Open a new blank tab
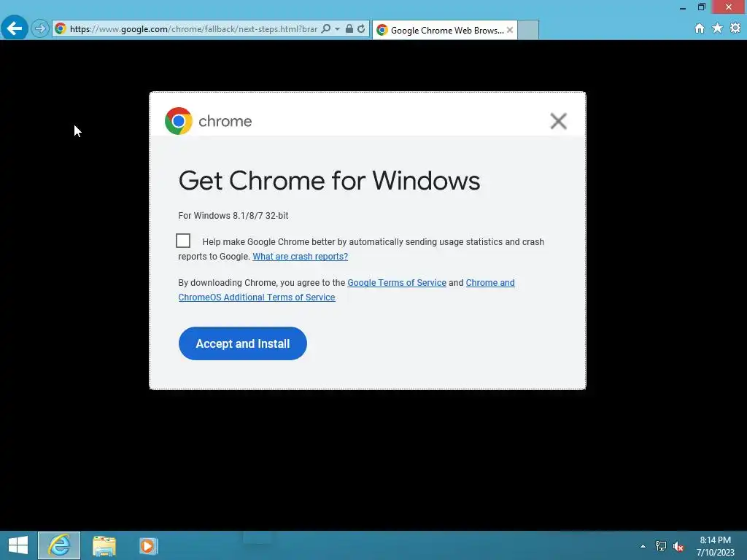 pos(528,30)
